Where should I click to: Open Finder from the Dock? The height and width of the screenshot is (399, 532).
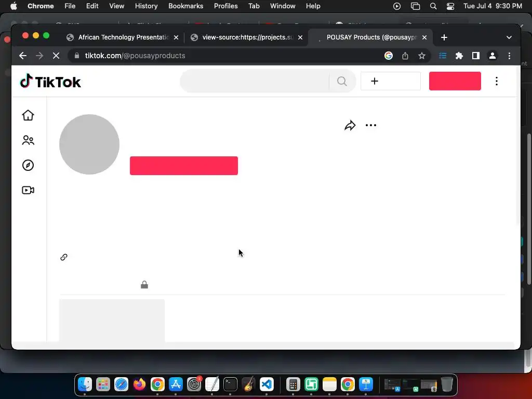(85, 384)
